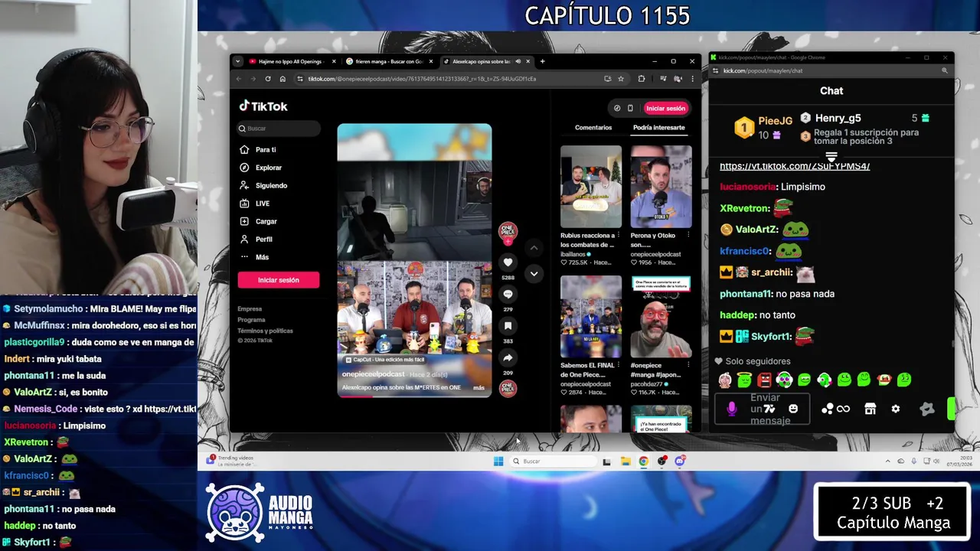Open site information icon in address bar
Screen dimensions: 980x551
pos(300,79)
